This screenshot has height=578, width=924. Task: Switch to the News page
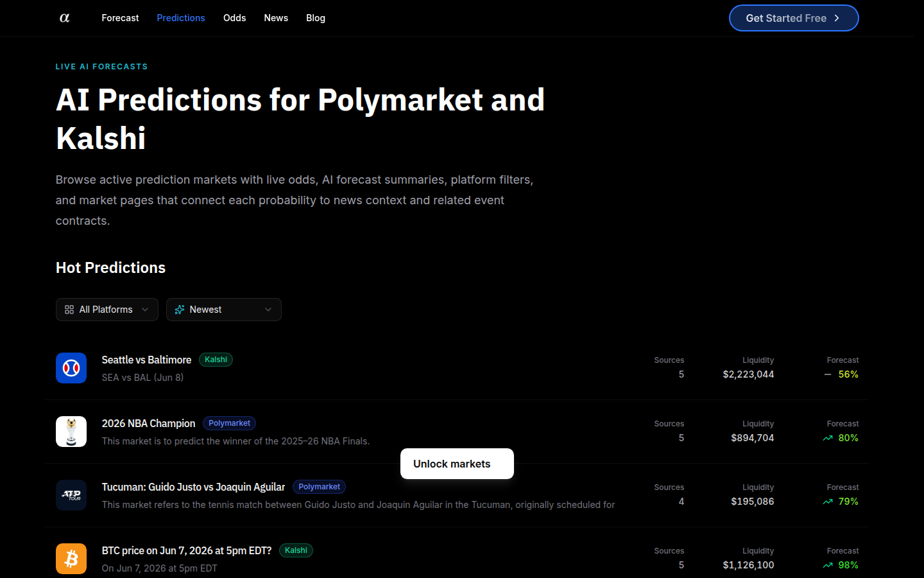[x=276, y=18]
